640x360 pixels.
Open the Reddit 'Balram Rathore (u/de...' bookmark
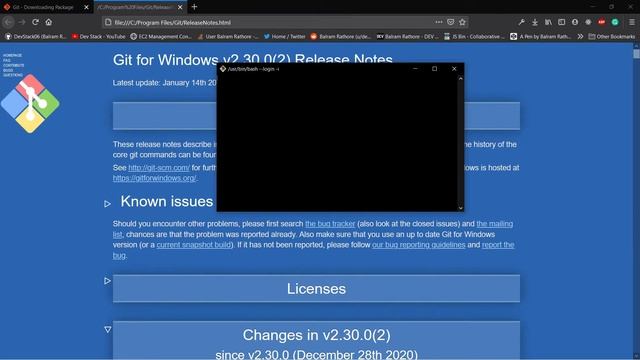341,36
